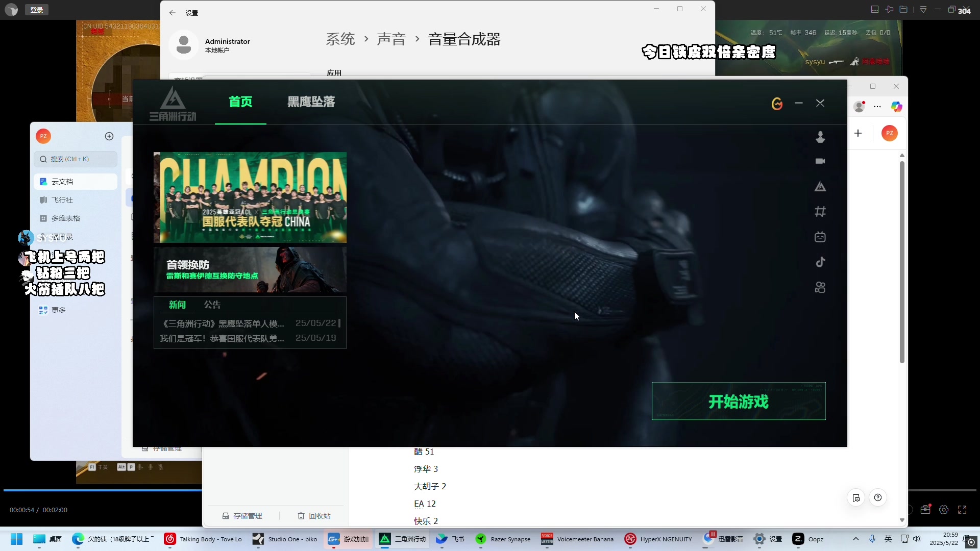Expand the system tray hidden icons chevron
The image size is (980, 551).
pos(856,539)
